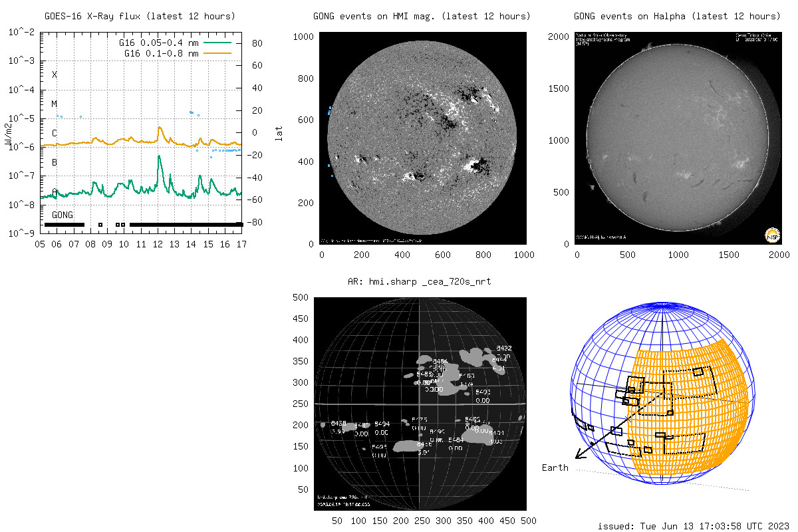The image size is (798, 532).
Task: Click 450 on AR map vertical axis
Action: [302, 319]
